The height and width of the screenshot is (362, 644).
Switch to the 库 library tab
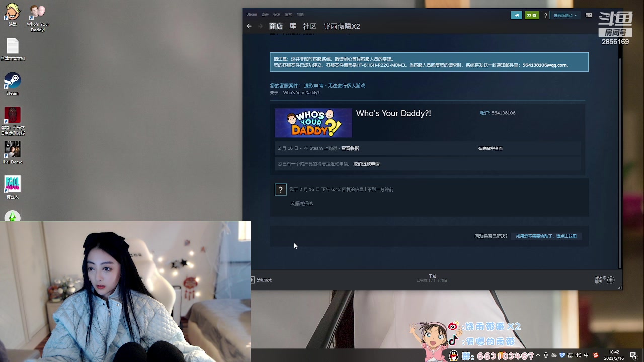[293, 26]
